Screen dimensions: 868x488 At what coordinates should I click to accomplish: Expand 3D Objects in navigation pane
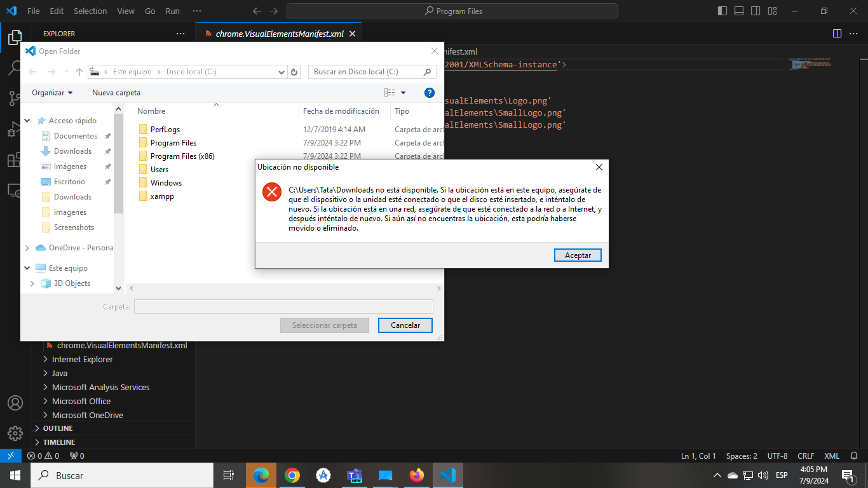tap(32, 283)
